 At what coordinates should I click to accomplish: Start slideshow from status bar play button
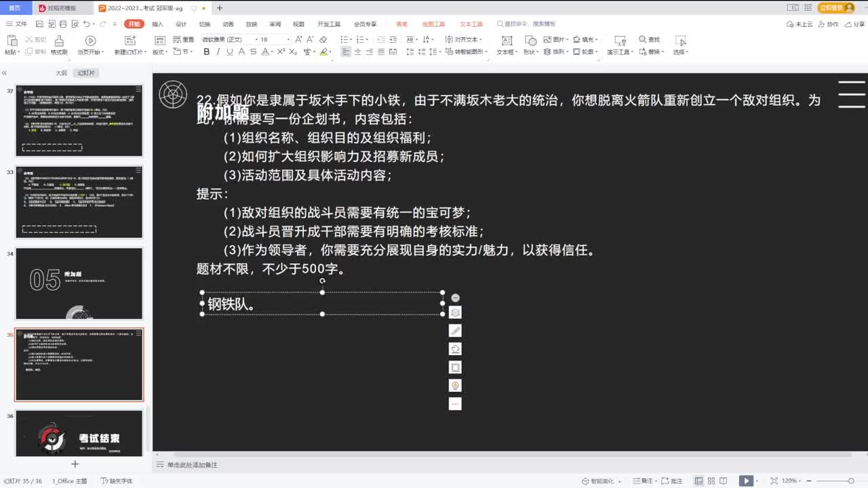[x=745, y=481]
